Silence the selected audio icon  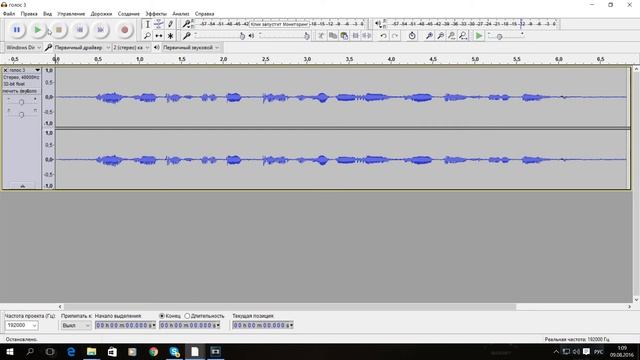[367, 36]
